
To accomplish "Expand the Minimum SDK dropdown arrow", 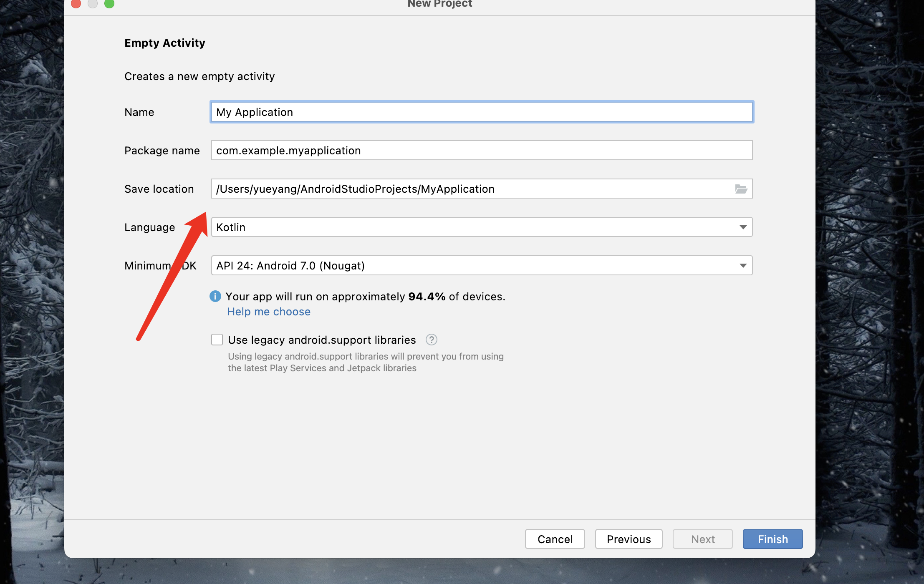I will [743, 266].
